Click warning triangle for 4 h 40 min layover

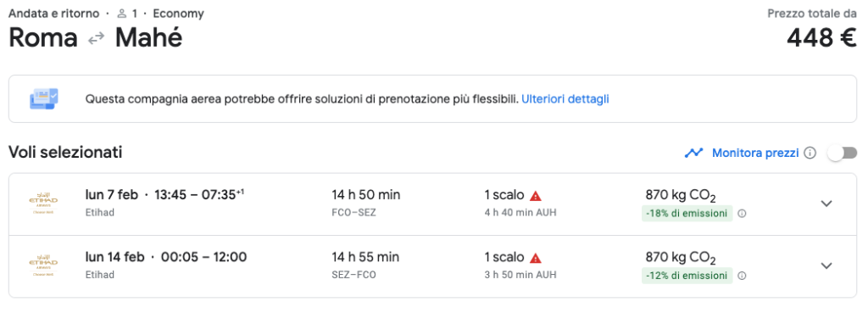[x=536, y=196]
